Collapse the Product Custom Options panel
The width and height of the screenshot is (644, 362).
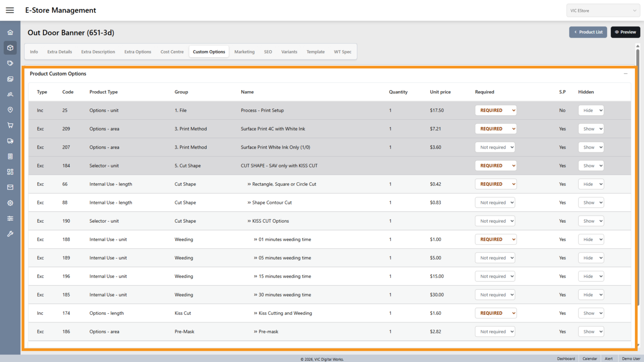coord(626,74)
